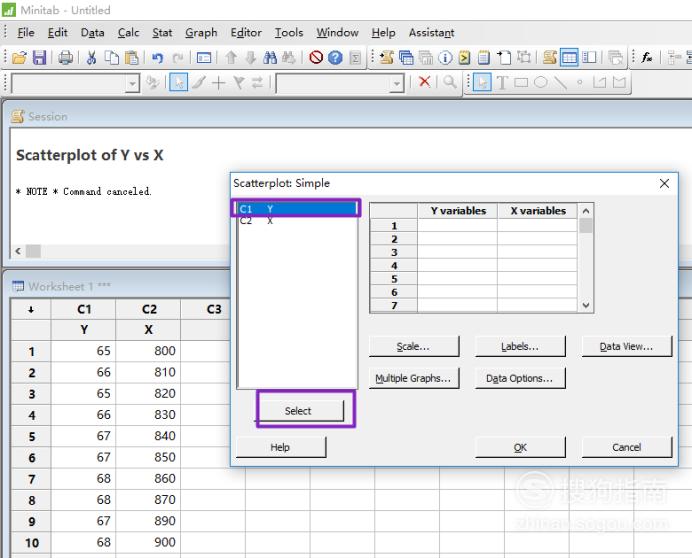
Task: Click the Show Info icon
Action: click(x=445, y=57)
